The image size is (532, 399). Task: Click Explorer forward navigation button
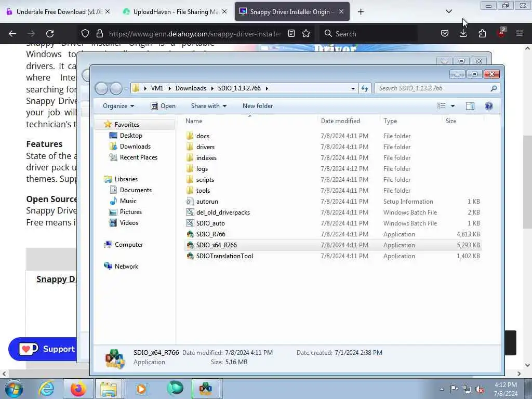click(x=116, y=88)
